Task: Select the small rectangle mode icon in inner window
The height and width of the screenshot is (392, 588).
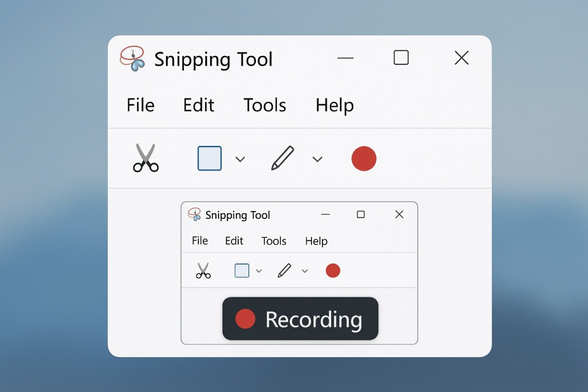Action: [242, 271]
